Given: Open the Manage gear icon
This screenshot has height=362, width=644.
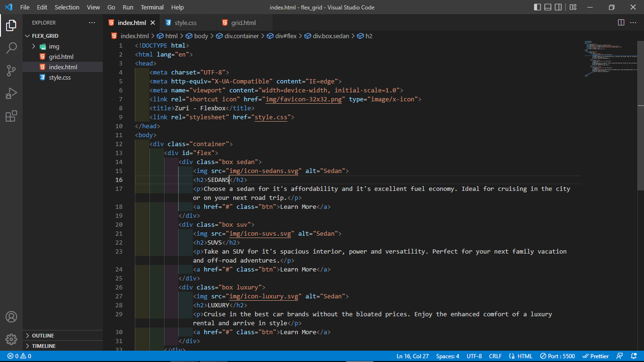Looking at the screenshot, I should (12, 339).
